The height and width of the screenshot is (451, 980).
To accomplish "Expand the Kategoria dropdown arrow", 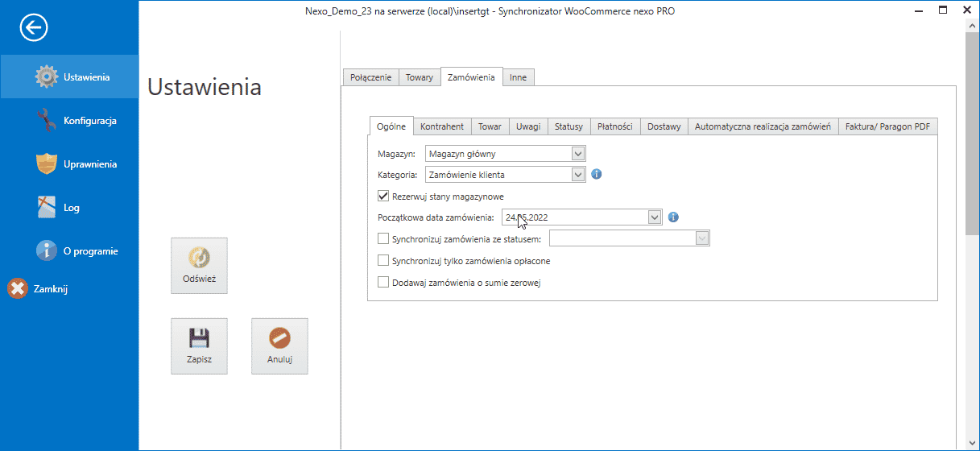I will (x=577, y=174).
